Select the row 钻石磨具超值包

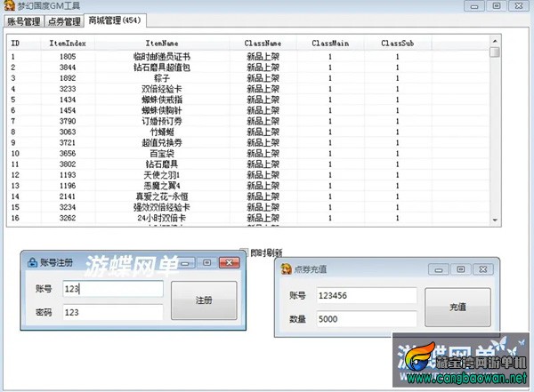coord(248,68)
